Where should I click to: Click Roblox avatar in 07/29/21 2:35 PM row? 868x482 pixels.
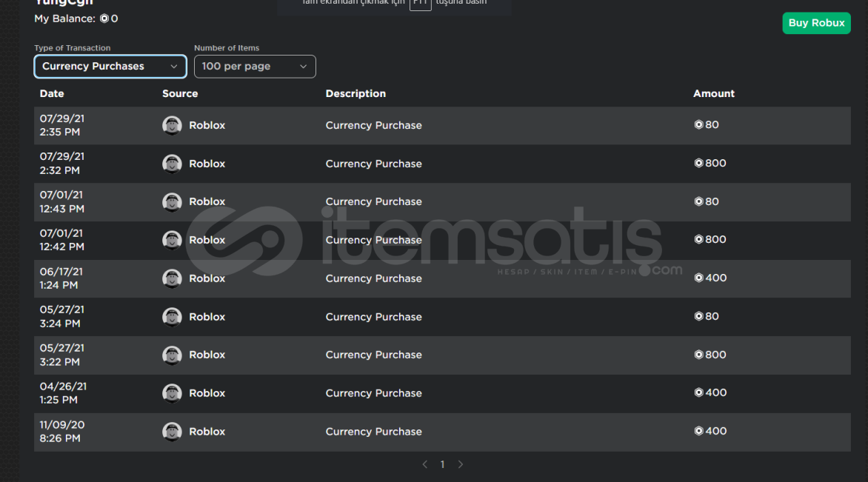[x=172, y=126]
